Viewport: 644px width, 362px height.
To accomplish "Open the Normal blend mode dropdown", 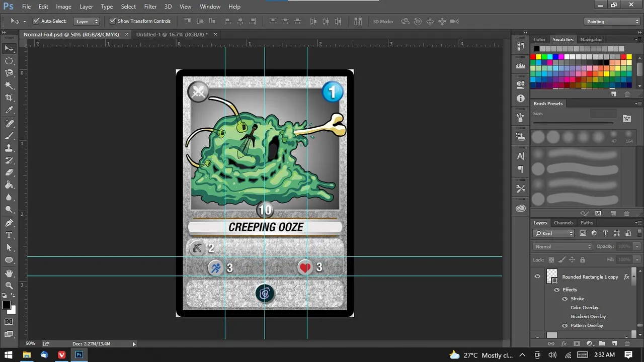I will tap(562, 246).
